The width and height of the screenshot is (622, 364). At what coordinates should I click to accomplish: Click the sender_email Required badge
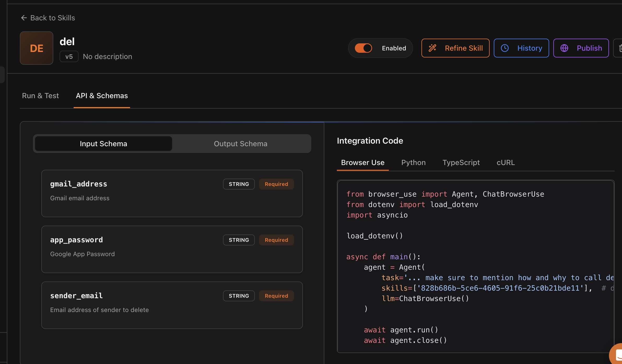276,296
